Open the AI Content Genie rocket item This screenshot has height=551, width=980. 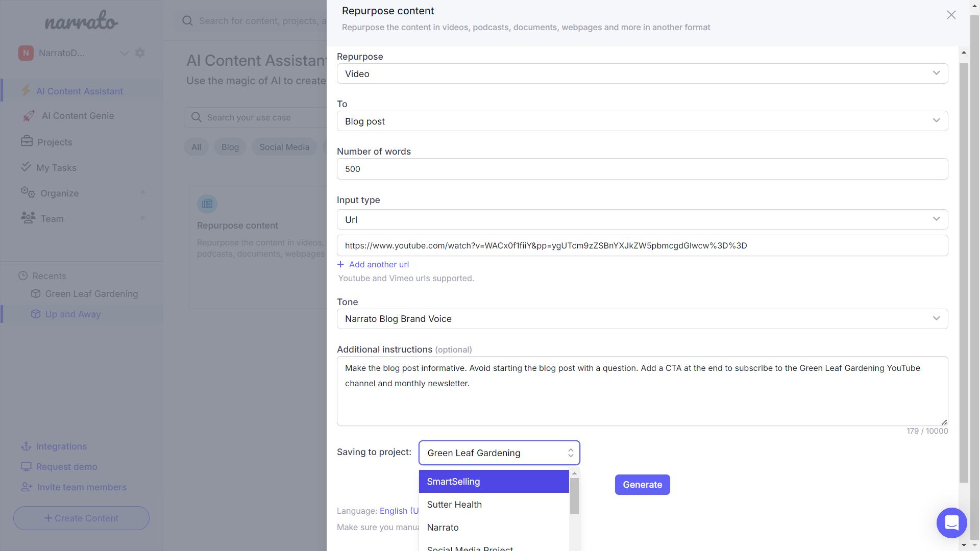(78, 116)
